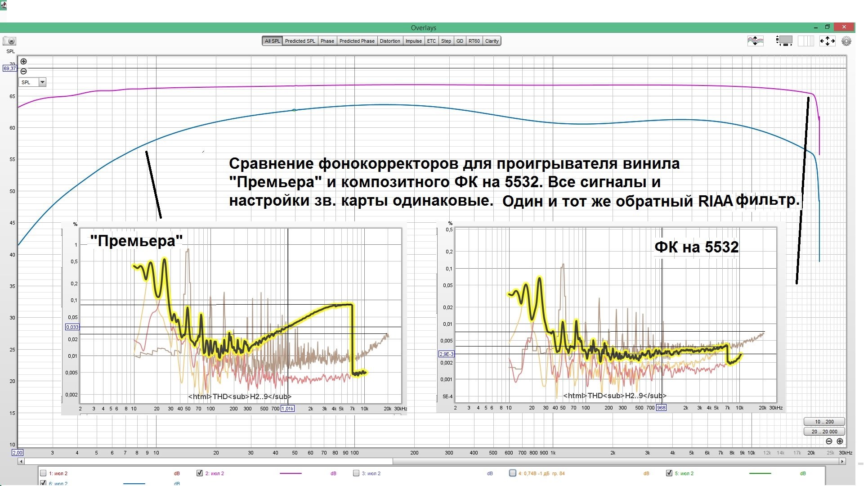
Task: Toggle the scrollbars display icon
Action: [784, 41]
